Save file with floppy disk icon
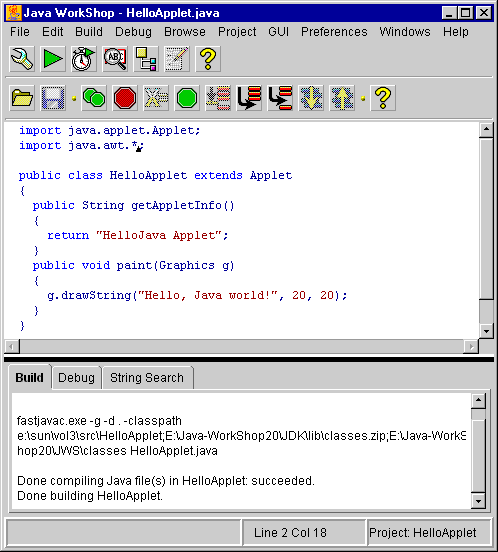The height and width of the screenshot is (552, 498). (53, 98)
